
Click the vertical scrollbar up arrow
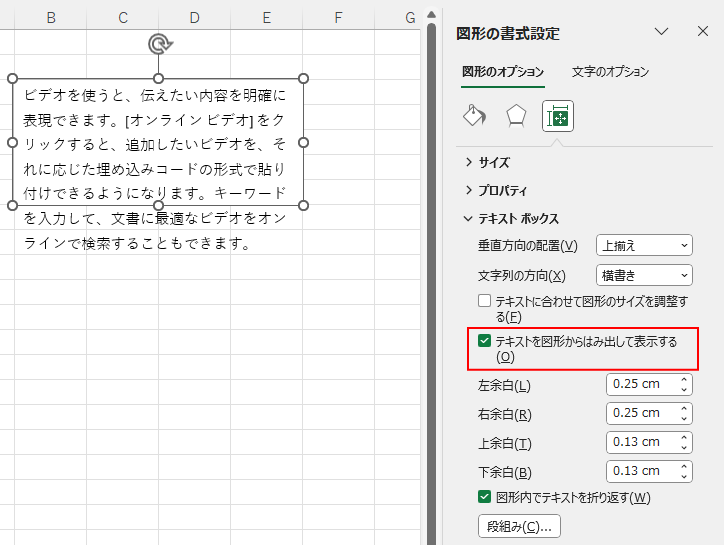pyautogui.click(x=431, y=15)
